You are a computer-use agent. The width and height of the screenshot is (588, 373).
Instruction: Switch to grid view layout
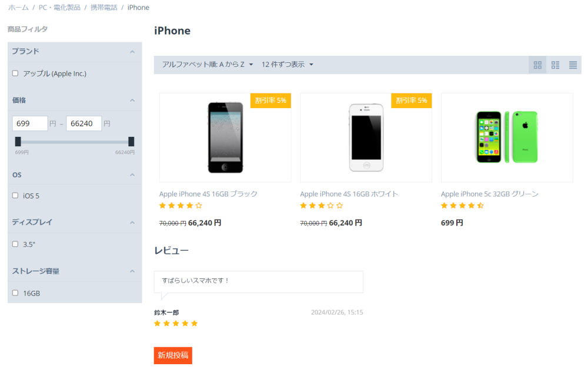pyautogui.click(x=537, y=65)
